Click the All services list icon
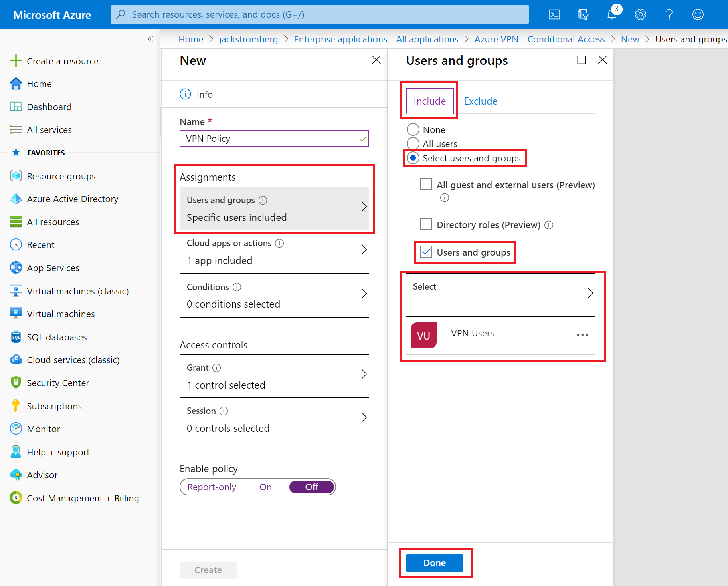728x586 pixels. pyautogui.click(x=16, y=130)
